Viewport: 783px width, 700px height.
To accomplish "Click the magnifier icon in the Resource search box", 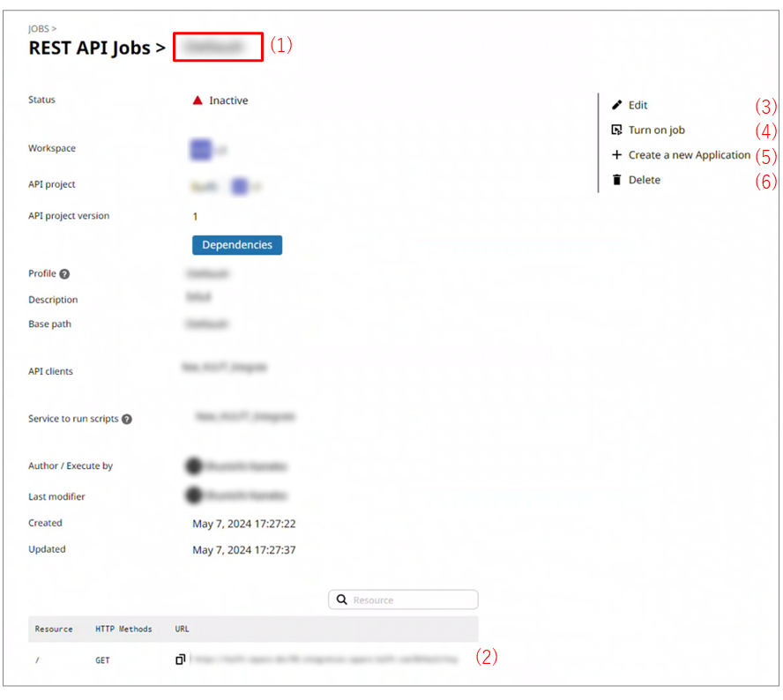I will coord(341,600).
